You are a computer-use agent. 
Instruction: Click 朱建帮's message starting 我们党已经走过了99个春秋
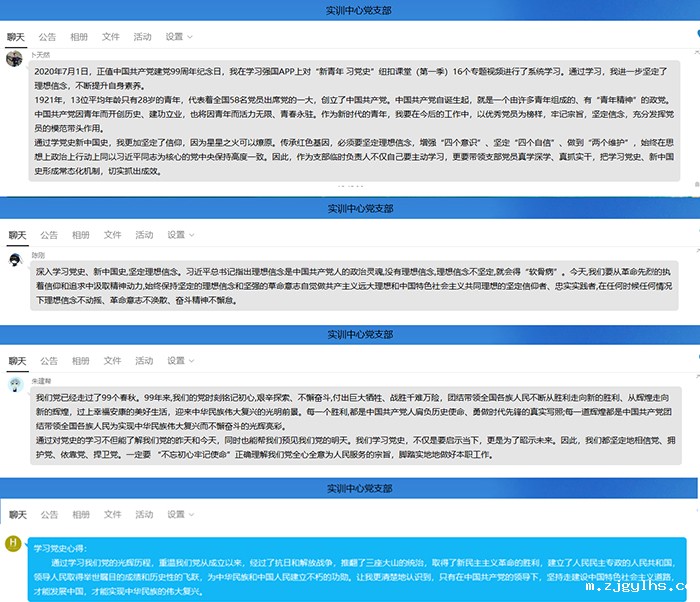(x=357, y=425)
